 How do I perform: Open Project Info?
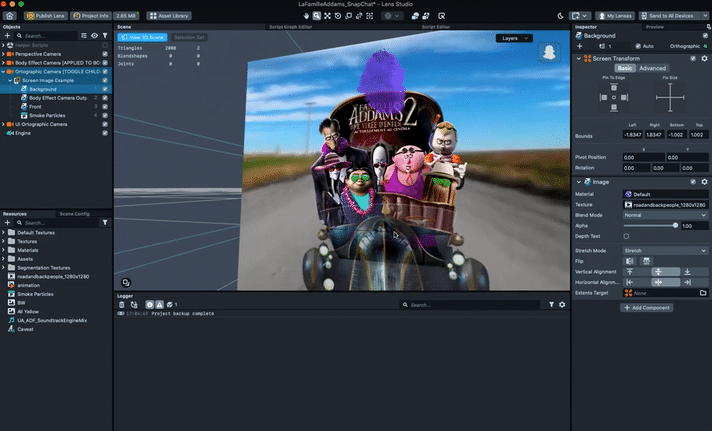[91, 16]
